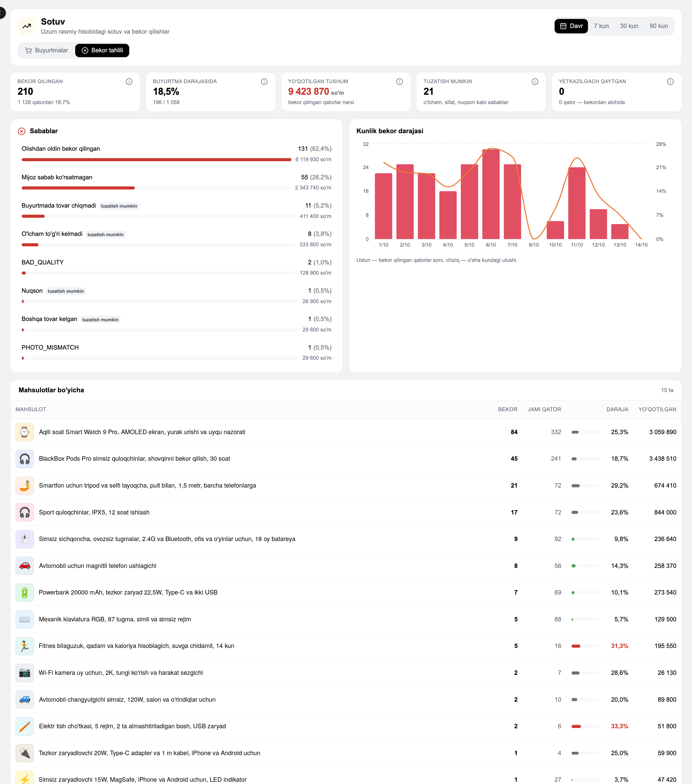Screen dimensions: 692x784
Task: Click the BlackBox Pods Pro headphone thumbnail
Action: tap(25, 459)
